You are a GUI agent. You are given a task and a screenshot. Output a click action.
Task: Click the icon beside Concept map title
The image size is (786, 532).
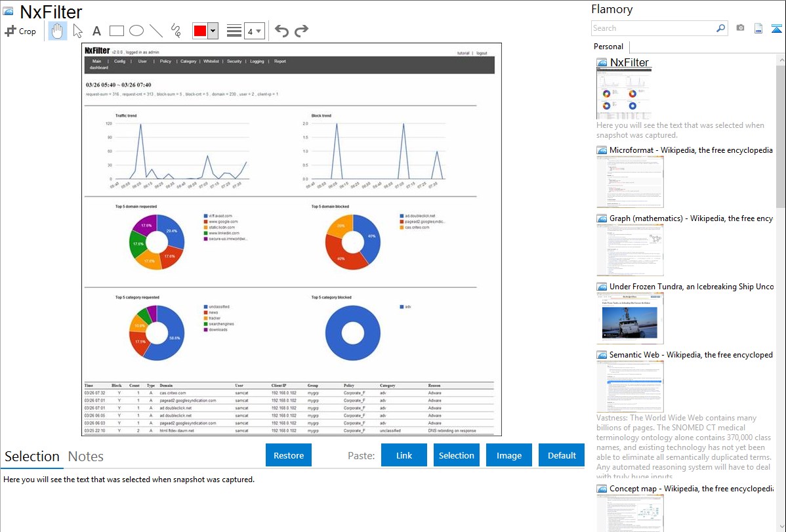click(x=602, y=488)
